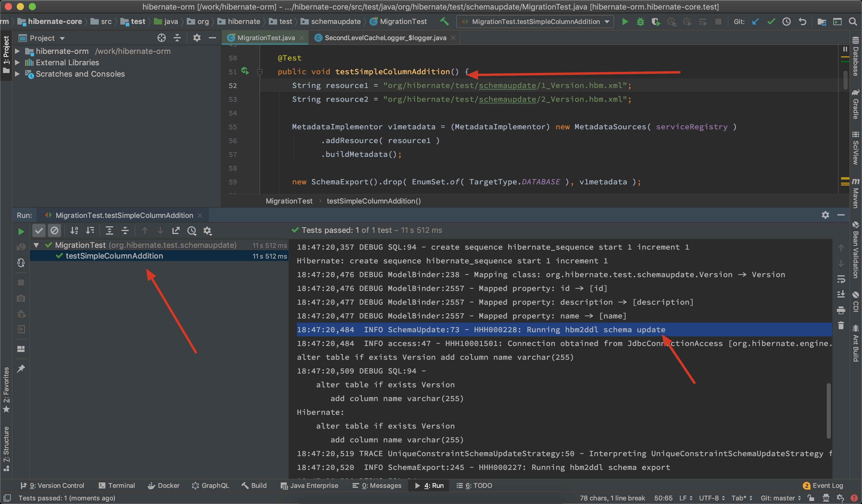
Task: Open the Terminal tool window tab
Action: point(117,485)
